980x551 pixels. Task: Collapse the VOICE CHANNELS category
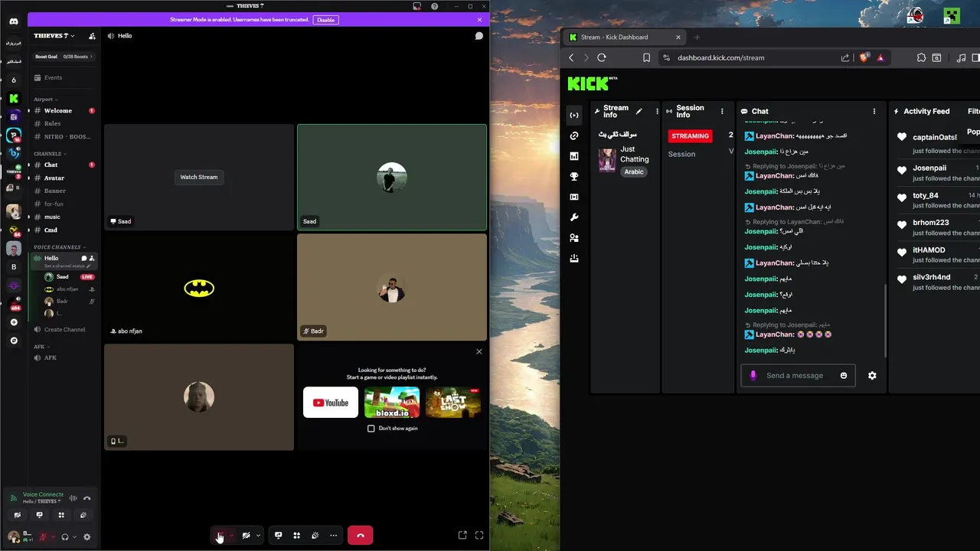[60, 247]
